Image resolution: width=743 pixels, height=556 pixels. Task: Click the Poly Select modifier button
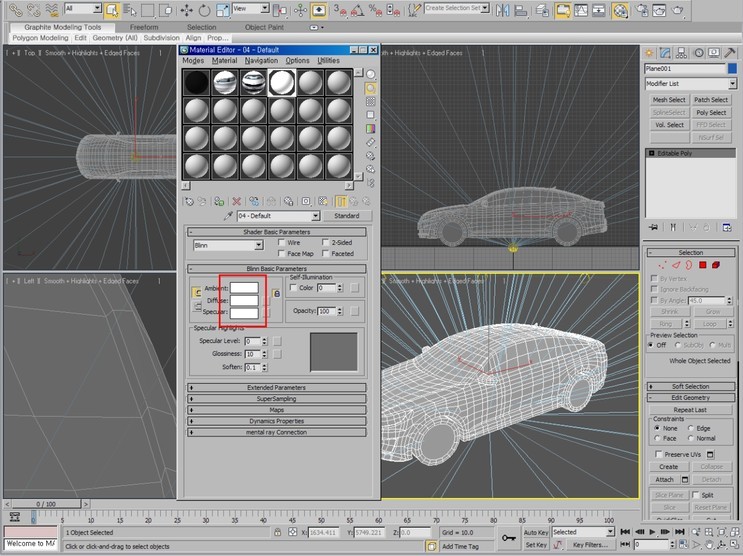(x=711, y=112)
